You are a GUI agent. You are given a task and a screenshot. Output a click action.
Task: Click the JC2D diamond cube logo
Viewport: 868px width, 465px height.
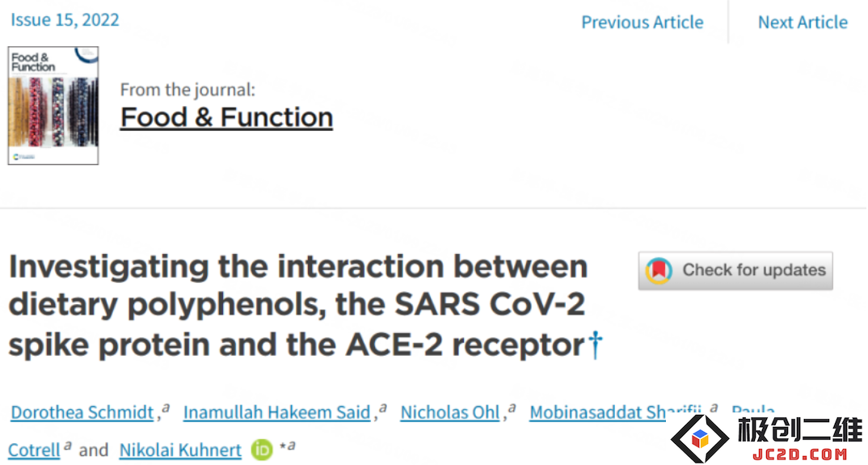700,438
